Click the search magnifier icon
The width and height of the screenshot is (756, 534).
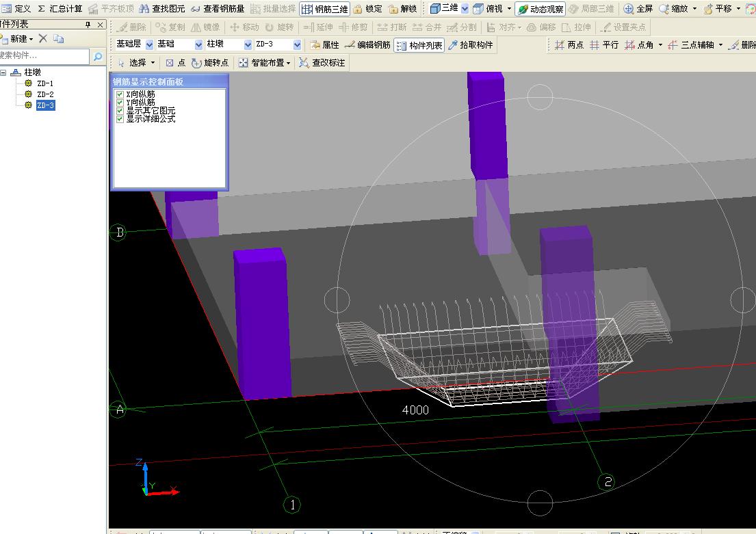97,56
